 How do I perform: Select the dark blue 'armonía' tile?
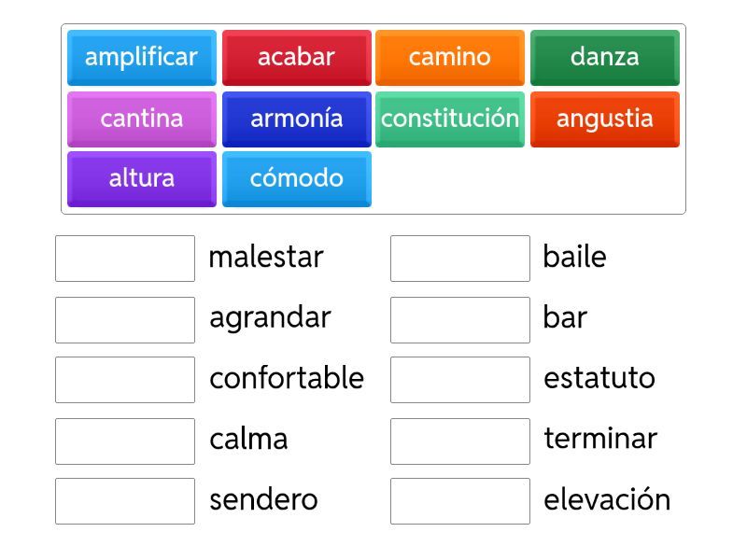coord(296,119)
